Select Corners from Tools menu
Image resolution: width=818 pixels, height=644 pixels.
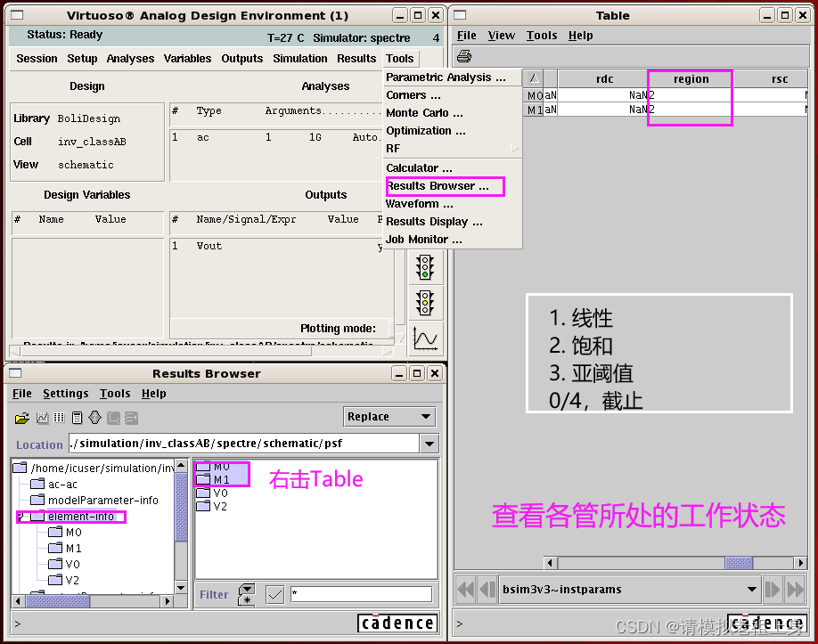pos(453,95)
